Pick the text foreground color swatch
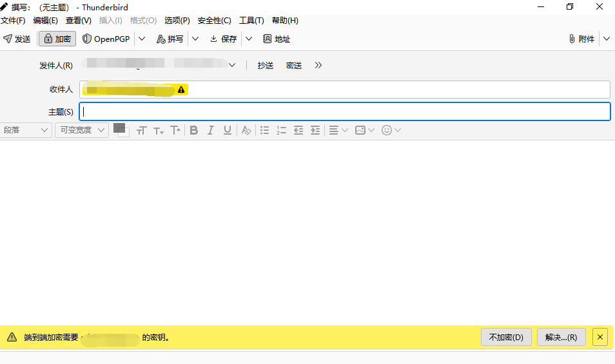615x364 pixels. [x=119, y=128]
